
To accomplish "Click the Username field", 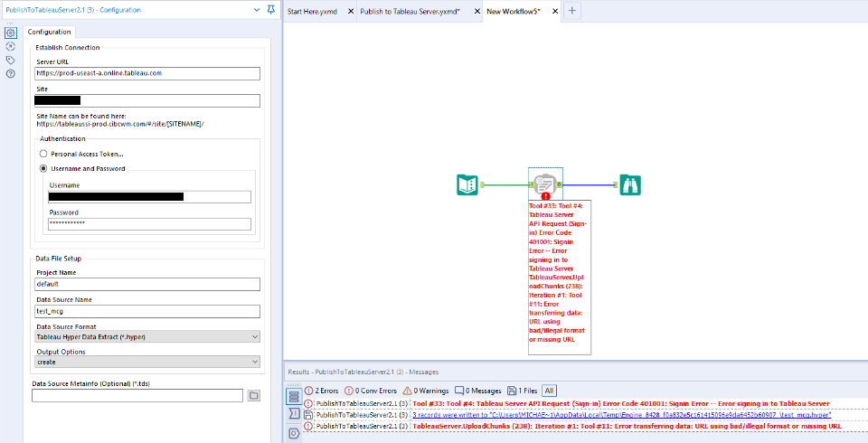I will [x=149, y=196].
